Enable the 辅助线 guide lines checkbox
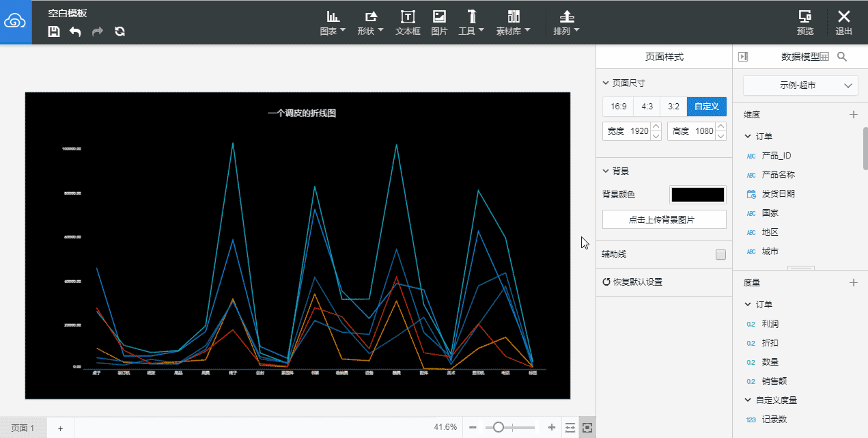Screen dimensions: 868x438 point(720,255)
